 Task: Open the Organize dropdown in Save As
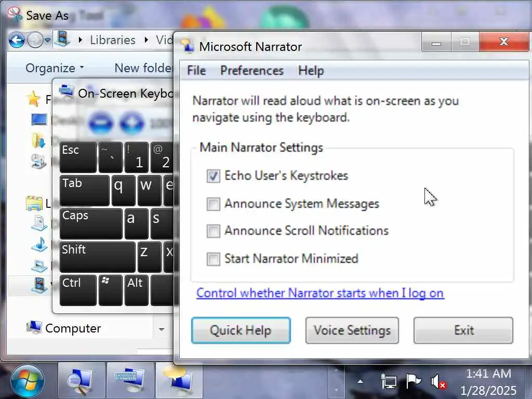pyautogui.click(x=55, y=68)
